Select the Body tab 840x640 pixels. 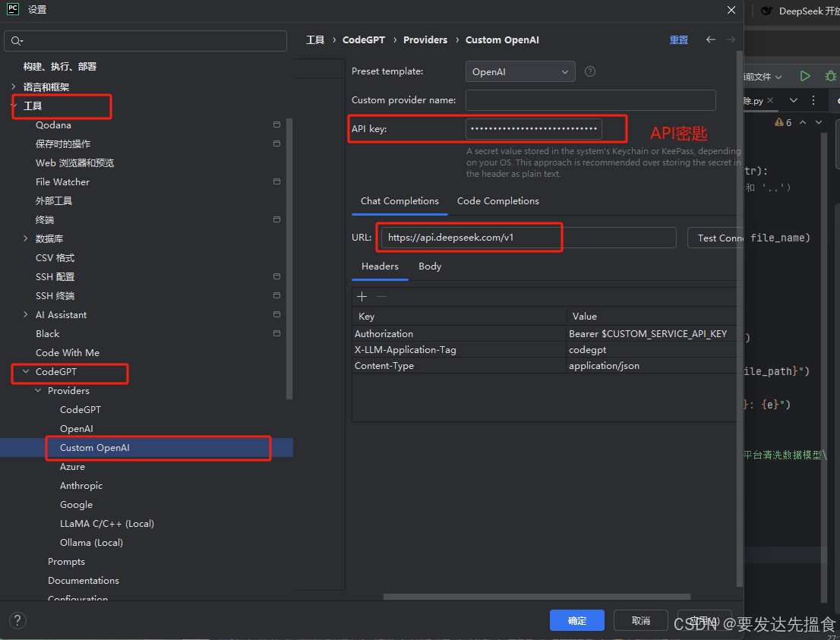tap(430, 266)
